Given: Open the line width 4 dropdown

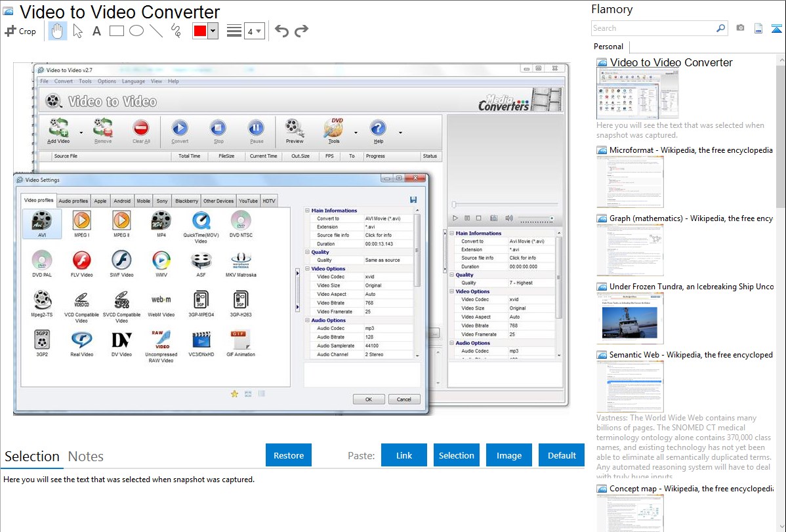Looking at the screenshot, I should click(254, 31).
